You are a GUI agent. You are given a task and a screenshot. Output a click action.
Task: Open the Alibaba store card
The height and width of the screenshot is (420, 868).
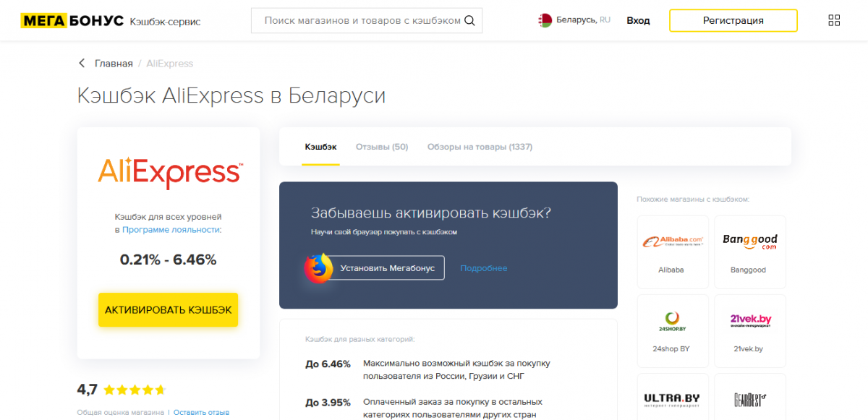click(x=673, y=251)
